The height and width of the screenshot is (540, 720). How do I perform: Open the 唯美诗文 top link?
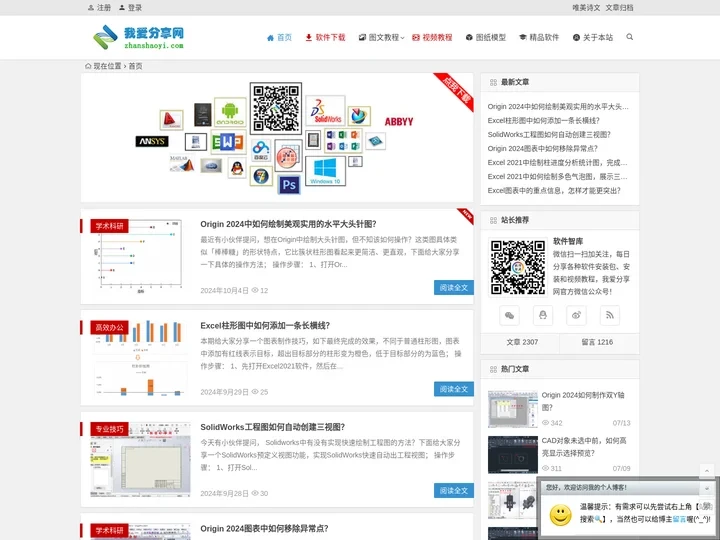[586, 7]
